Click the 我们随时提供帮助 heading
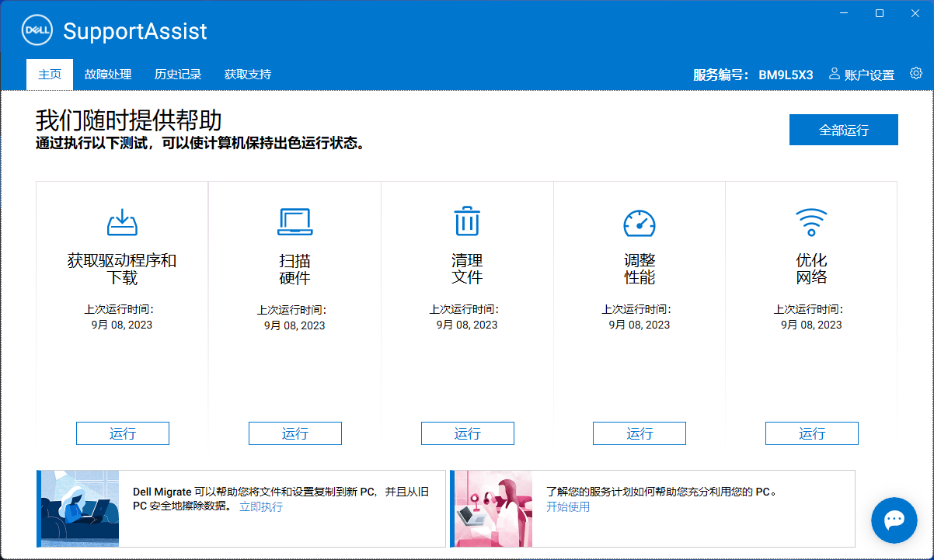This screenshot has width=934, height=560. coord(129,120)
